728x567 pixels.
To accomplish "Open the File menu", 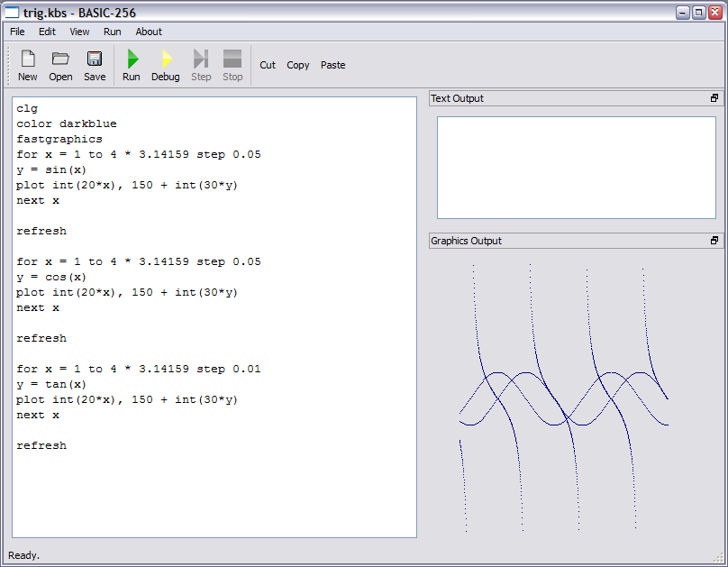I will 17,32.
